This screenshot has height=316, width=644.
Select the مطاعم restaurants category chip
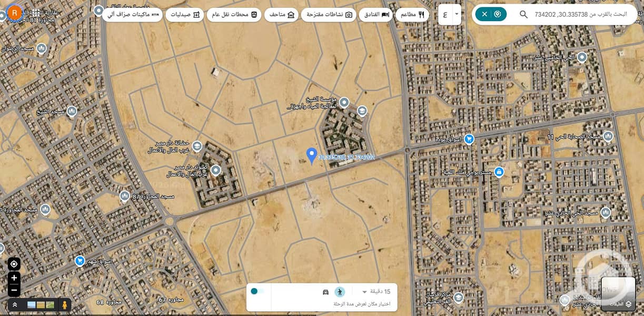[412, 15]
